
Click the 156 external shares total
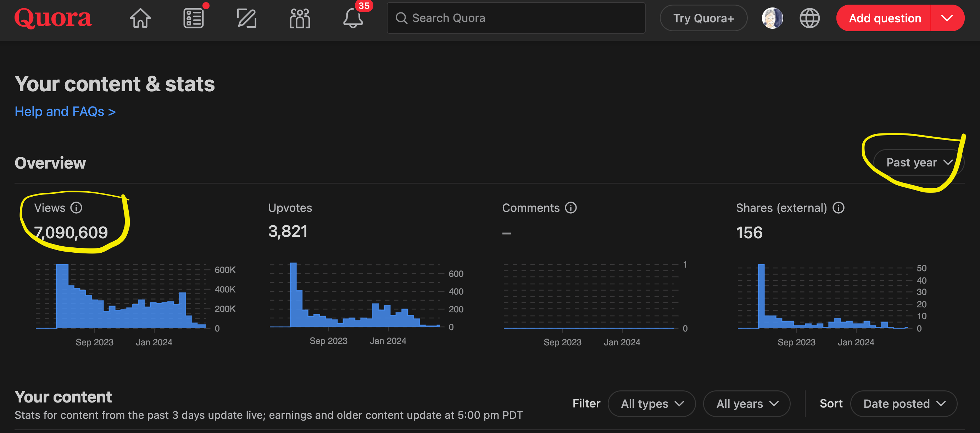[x=749, y=232]
